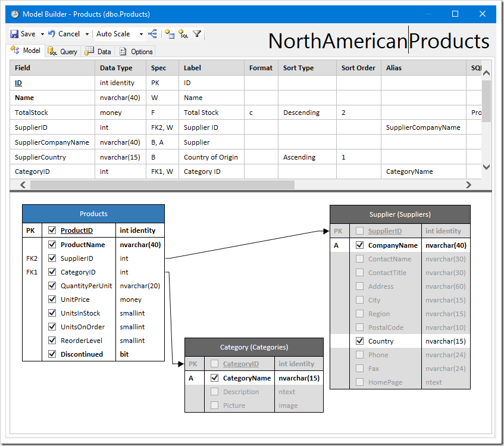Click the Save button label

pyautogui.click(x=28, y=34)
